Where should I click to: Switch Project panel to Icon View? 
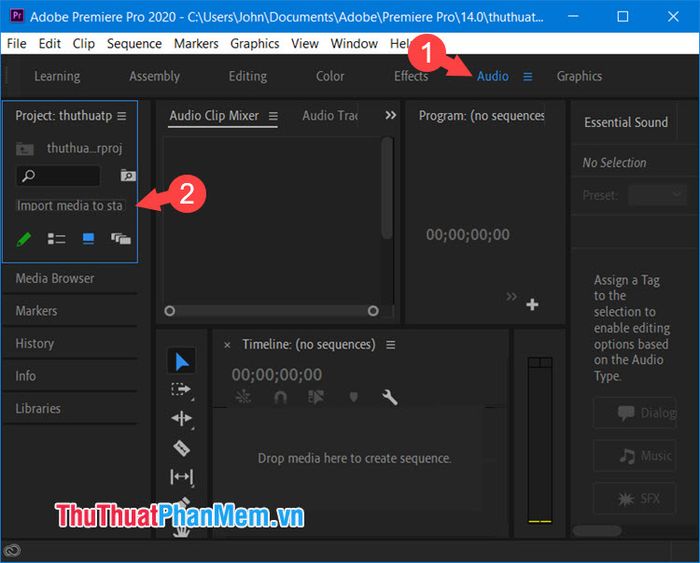[x=88, y=239]
